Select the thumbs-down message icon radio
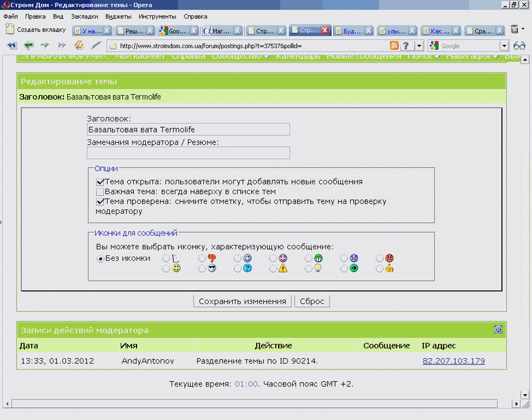The image size is (532, 420). 202,258
